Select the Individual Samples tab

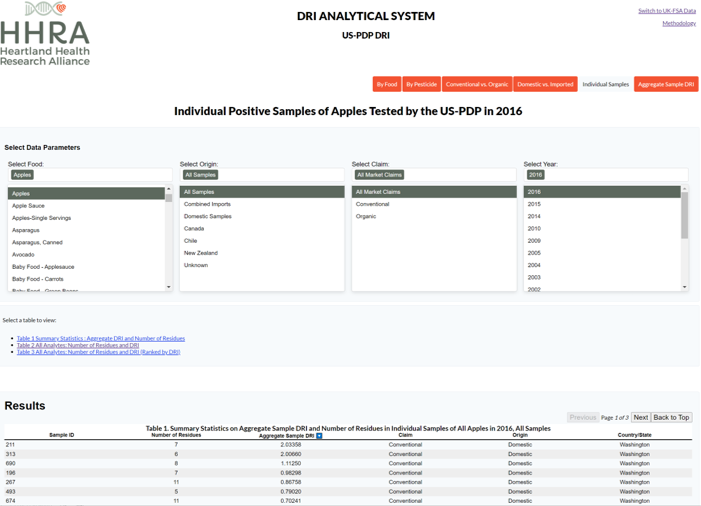(x=605, y=84)
